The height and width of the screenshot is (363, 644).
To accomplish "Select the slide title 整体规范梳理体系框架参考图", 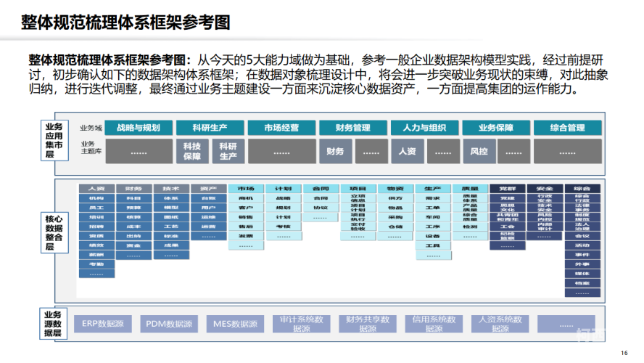I will coord(125,23).
